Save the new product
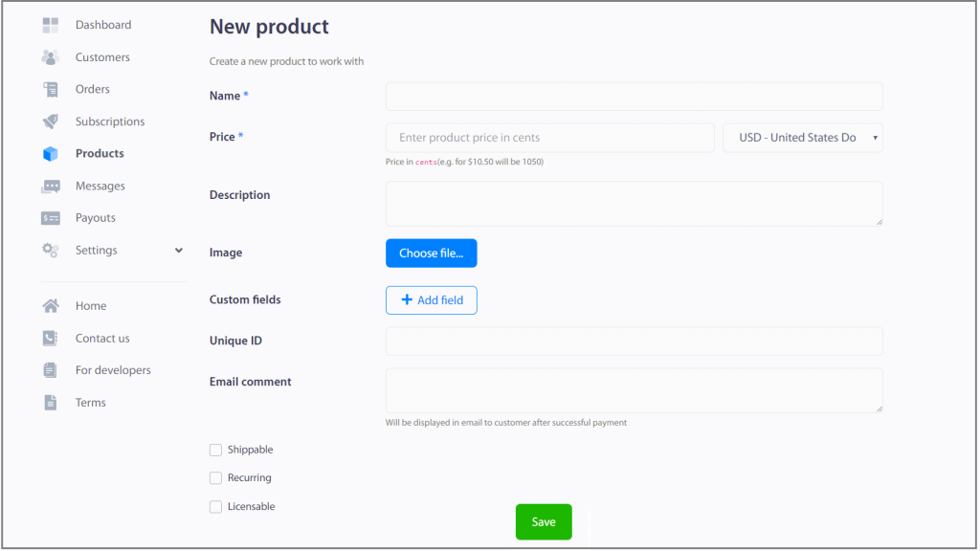 coord(544,521)
